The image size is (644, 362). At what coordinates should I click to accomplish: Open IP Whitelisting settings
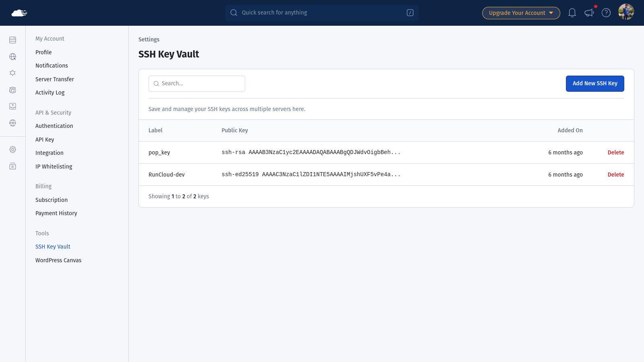[x=54, y=167]
